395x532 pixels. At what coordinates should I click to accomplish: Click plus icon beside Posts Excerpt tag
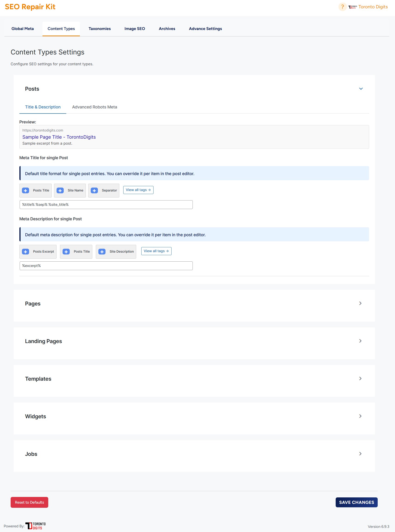(26, 251)
